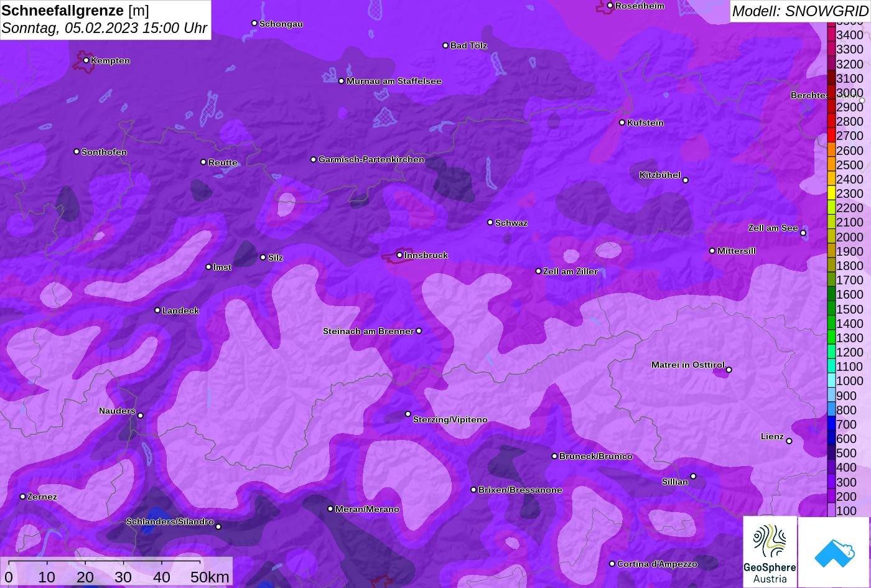This screenshot has height=588, width=871.
Task: Click the Matrei in Osttirol label
Action: tap(688, 365)
